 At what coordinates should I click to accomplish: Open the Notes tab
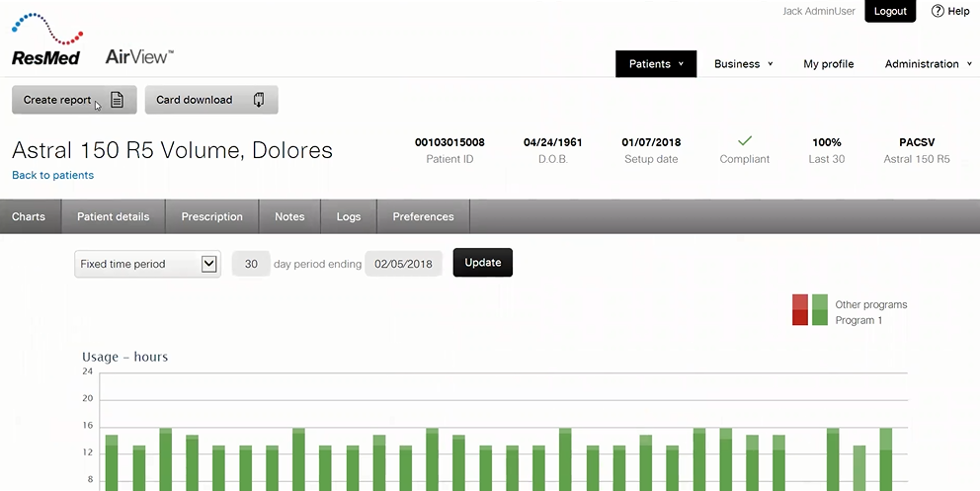pyautogui.click(x=289, y=216)
